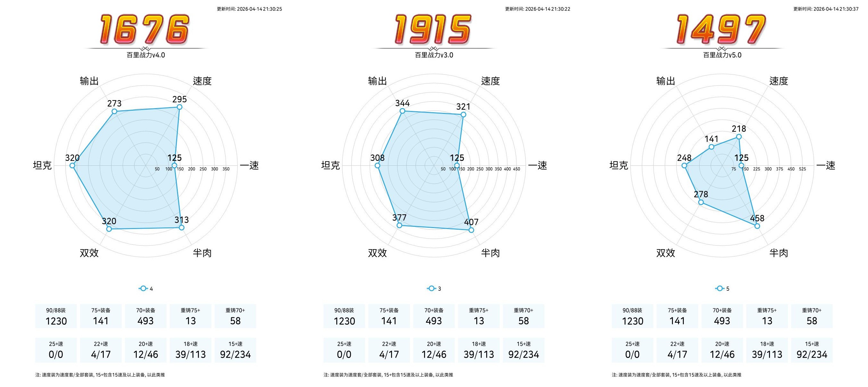
Task: Click the 377 dual-effect point in v3.0 chart
Action: 399,225
